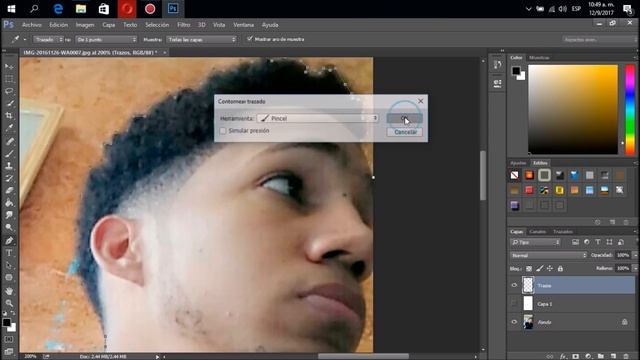
Task: Filter layers by pixel image icon
Action: point(575,242)
